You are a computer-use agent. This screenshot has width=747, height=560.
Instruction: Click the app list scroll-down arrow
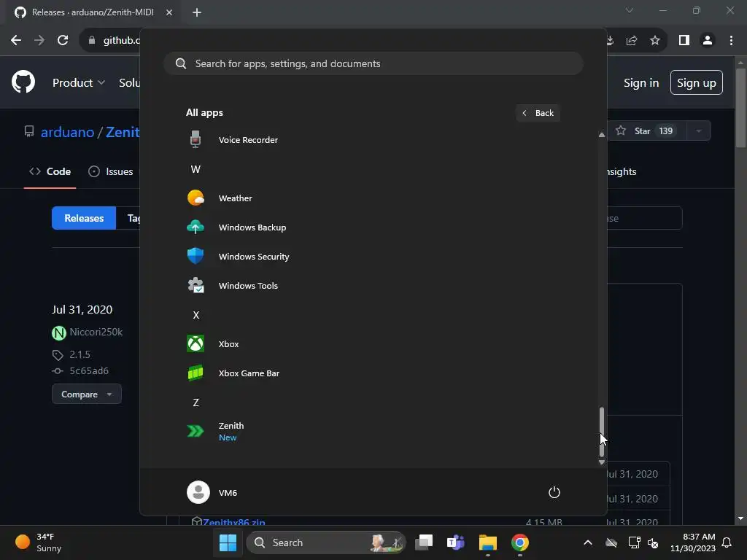(602, 462)
